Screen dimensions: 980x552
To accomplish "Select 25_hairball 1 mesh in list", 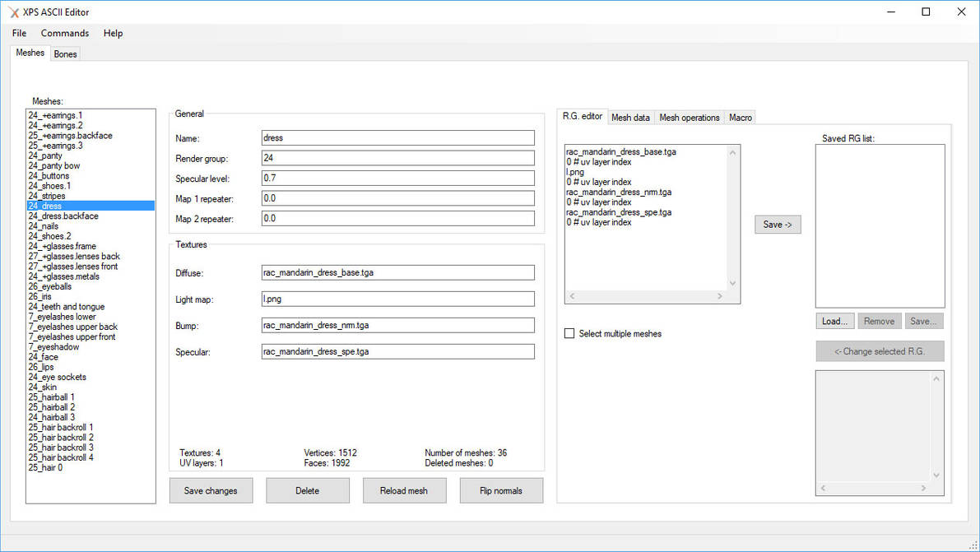I will tap(51, 397).
